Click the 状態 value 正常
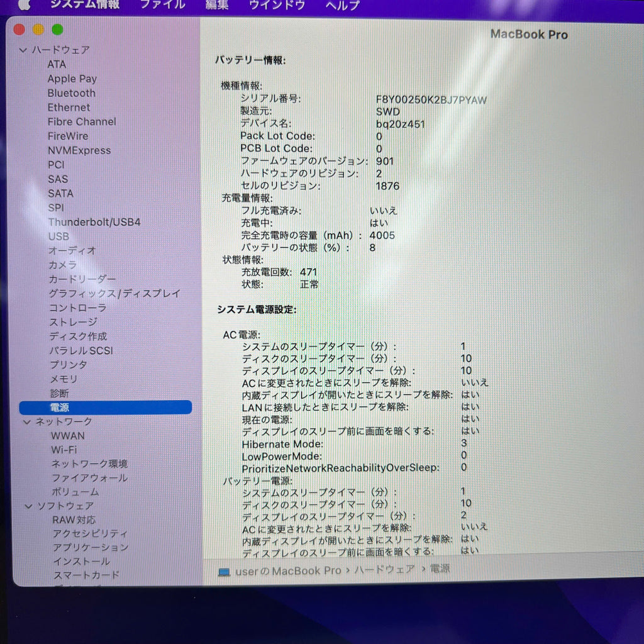Screen dimensions: 644x644 coord(309,285)
